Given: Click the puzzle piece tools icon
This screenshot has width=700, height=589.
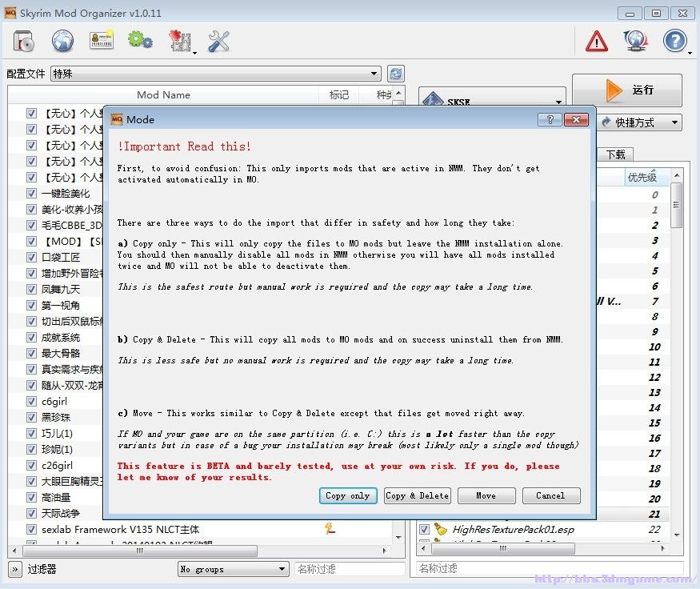Looking at the screenshot, I should [179, 41].
